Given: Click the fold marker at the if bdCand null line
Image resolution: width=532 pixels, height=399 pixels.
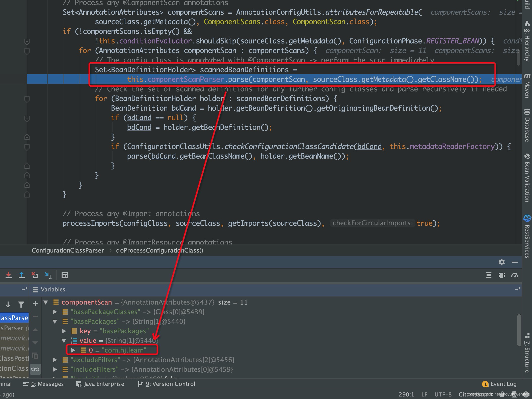Looking at the screenshot, I should (x=27, y=118).
